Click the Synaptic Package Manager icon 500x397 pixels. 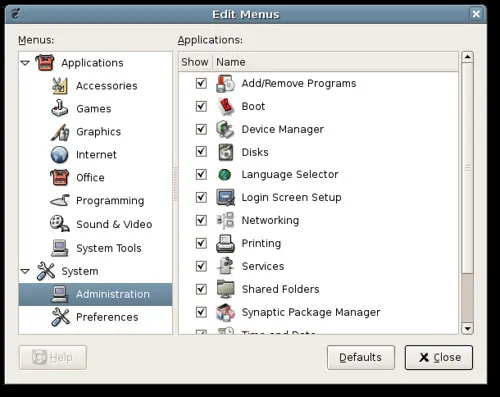(x=225, y=312)
